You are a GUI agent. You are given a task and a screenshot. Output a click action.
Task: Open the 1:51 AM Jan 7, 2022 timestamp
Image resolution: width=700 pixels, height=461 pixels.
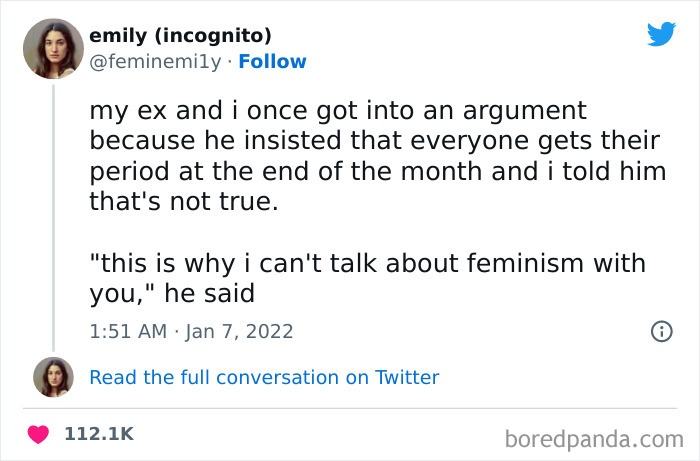pyautogui.click(x=191, y=331)
